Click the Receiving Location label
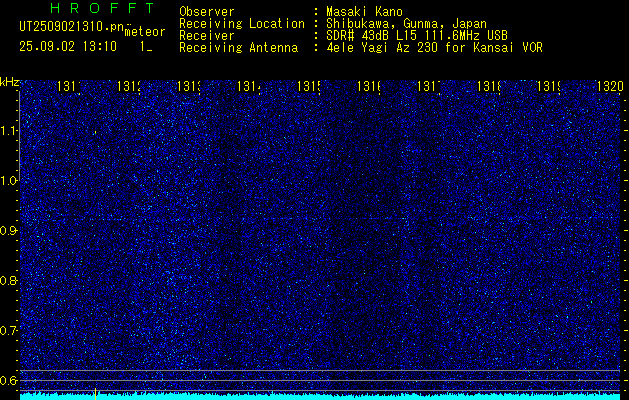 [x=242, y=24]
